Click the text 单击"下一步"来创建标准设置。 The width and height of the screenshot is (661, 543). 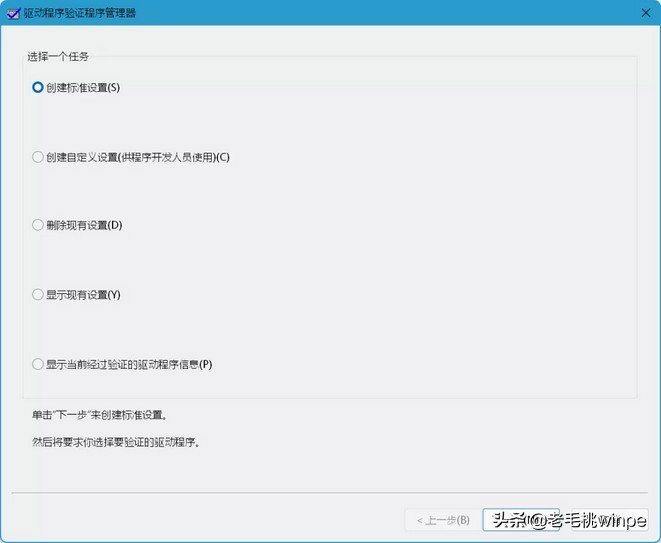[99, 415]
